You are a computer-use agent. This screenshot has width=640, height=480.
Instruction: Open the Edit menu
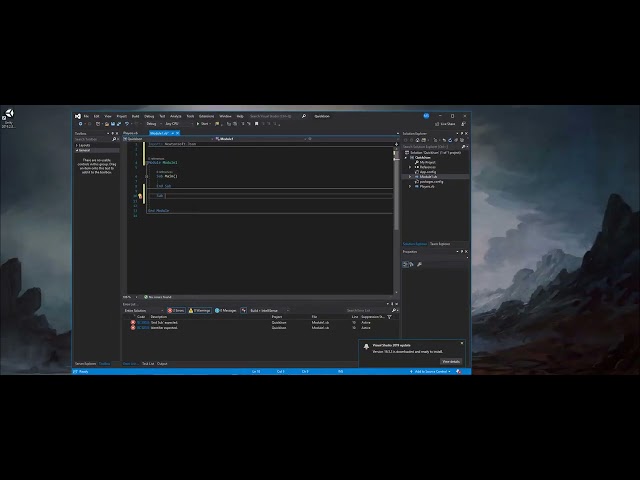tap(96, 116)
